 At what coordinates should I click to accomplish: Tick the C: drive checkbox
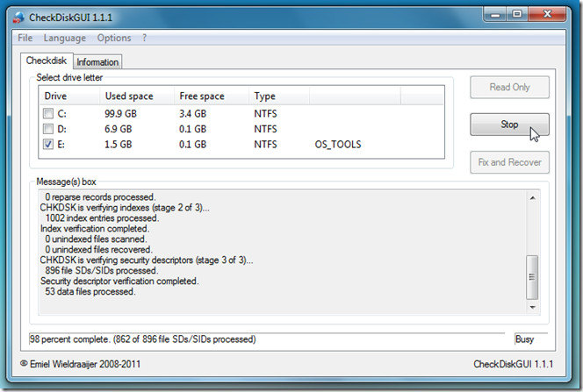[48, 113]
